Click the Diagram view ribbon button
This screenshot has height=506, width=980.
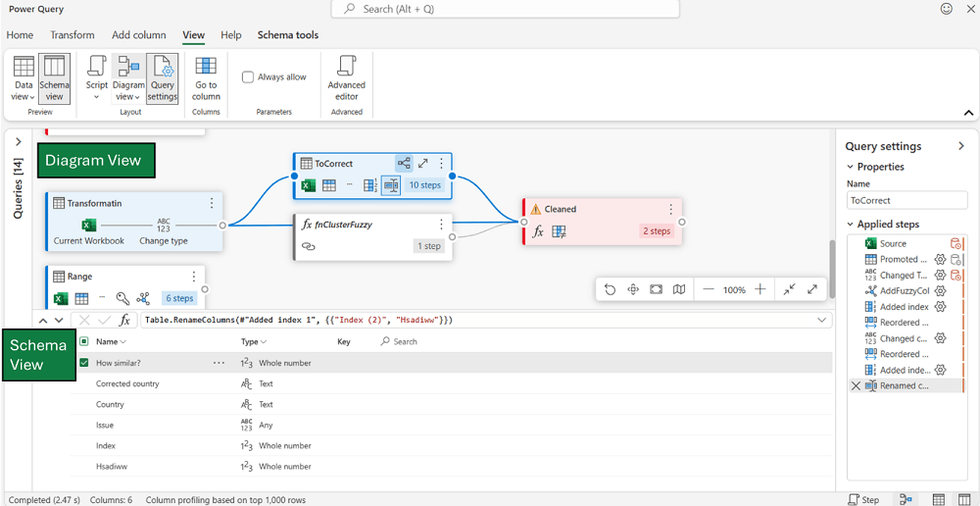coord(128,78)
